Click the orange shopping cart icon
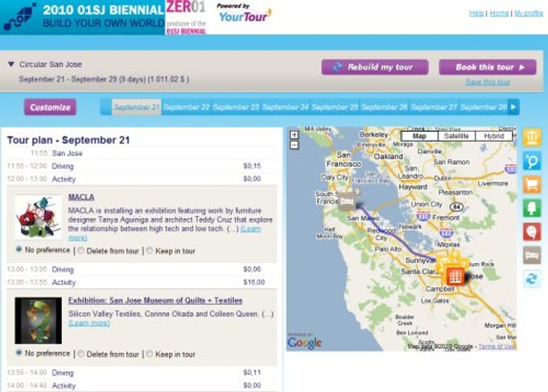 (532, 185)
